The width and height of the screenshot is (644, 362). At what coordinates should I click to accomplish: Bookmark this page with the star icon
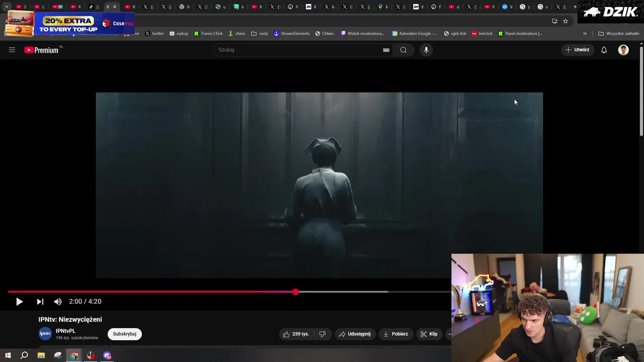click(566, 21)
